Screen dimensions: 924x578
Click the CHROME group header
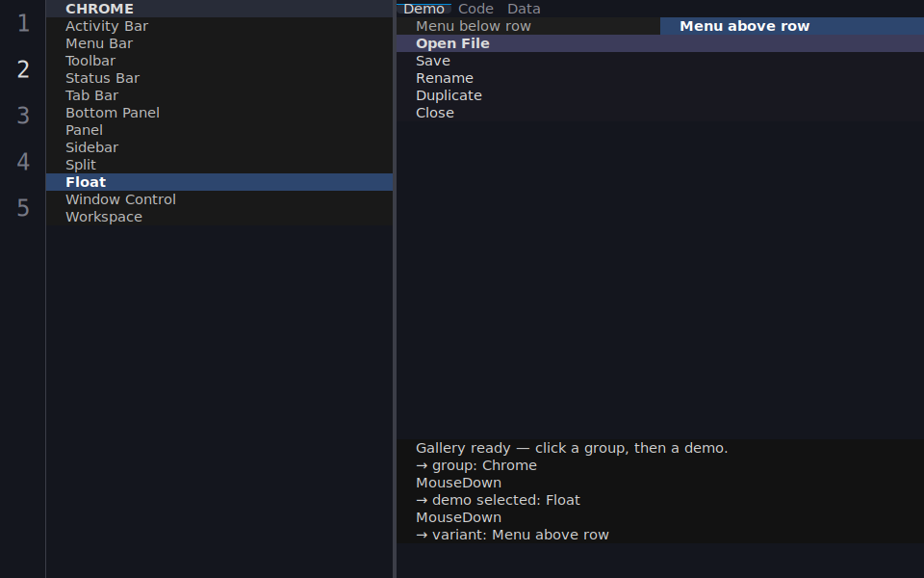(x=219, y=9)
